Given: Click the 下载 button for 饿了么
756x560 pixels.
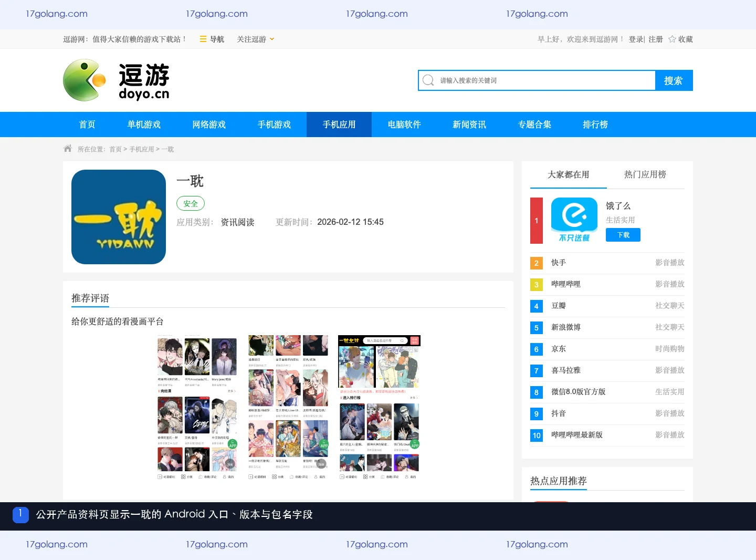Looking at the screenshot, I should tap(623, 235).
